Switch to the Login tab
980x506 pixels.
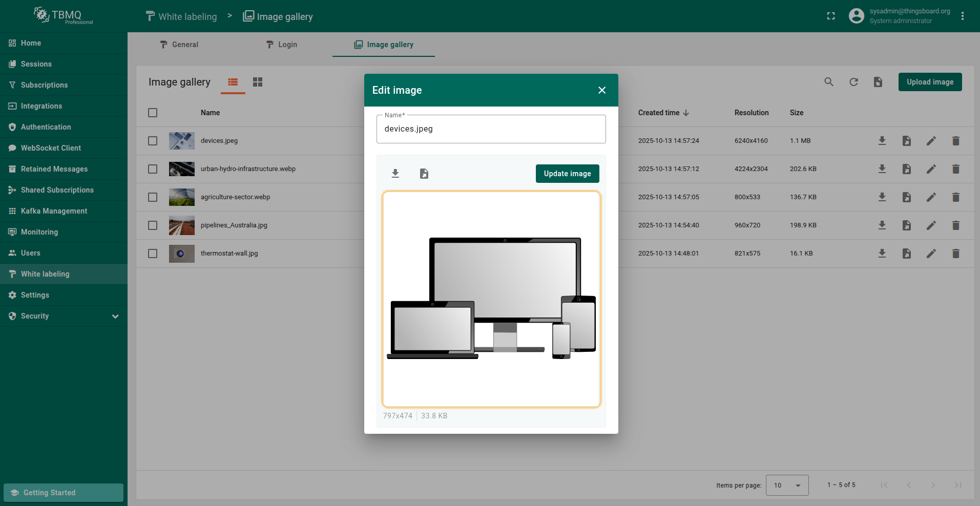(281, 45)
